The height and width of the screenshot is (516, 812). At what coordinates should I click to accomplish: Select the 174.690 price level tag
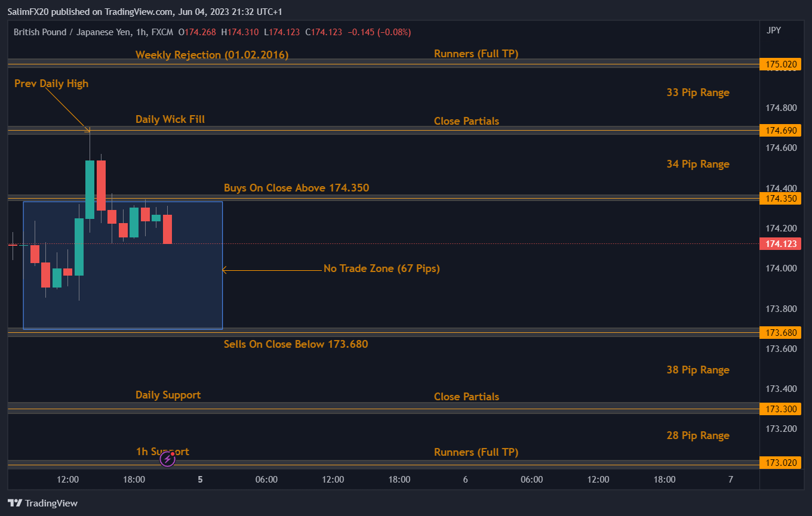point(780,130)
